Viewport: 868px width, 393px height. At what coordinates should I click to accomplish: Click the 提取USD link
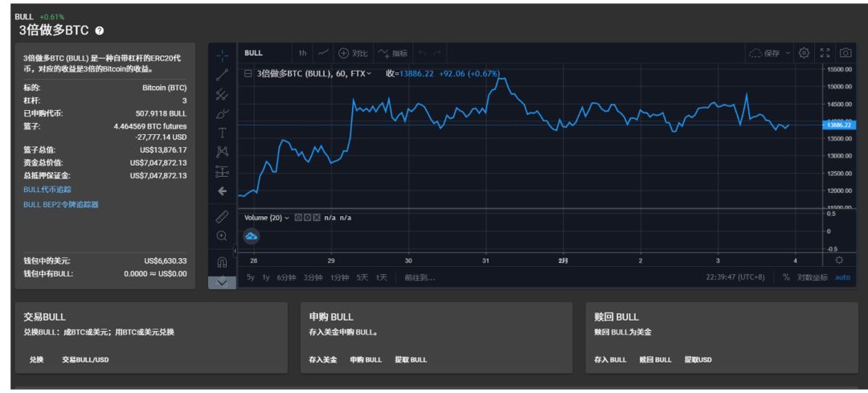[698, 360]
